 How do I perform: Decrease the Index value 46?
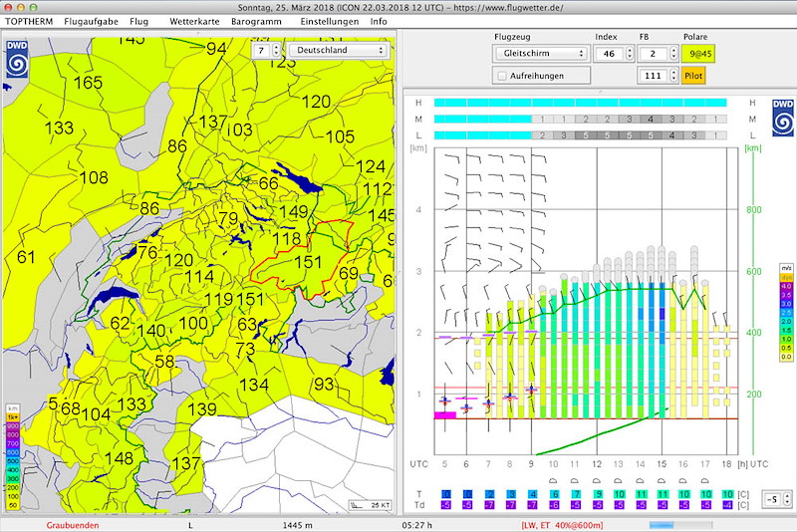[x=630, y=57]
